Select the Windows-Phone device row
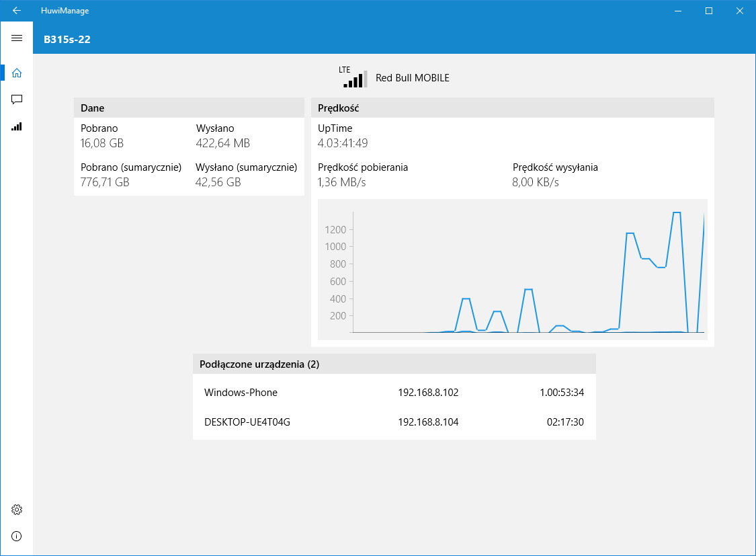756x556 pixels. click(394, 393)
